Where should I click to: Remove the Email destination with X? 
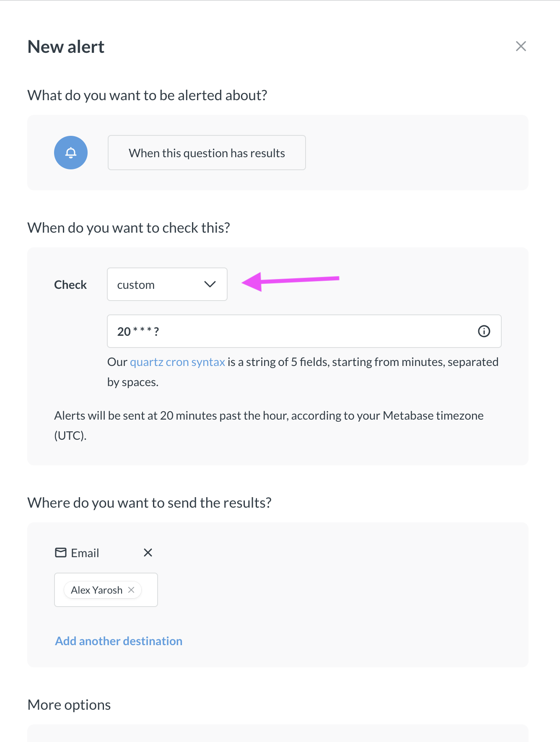(148, 553)
